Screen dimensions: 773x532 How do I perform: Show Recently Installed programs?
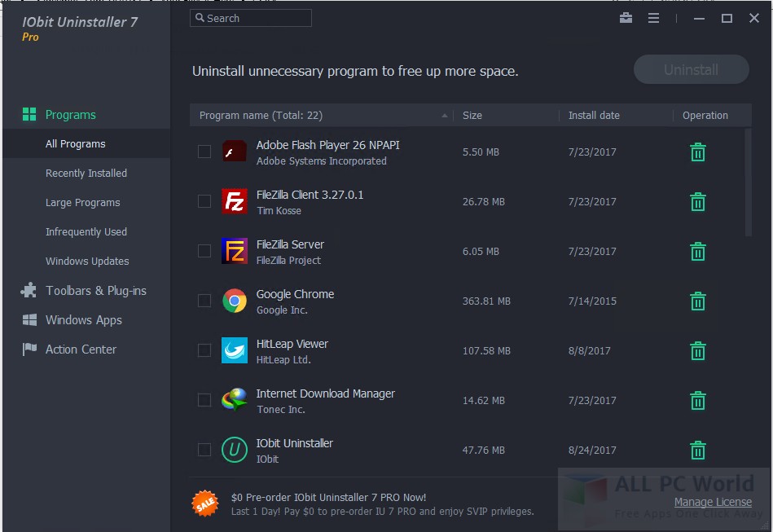(86, 173)
